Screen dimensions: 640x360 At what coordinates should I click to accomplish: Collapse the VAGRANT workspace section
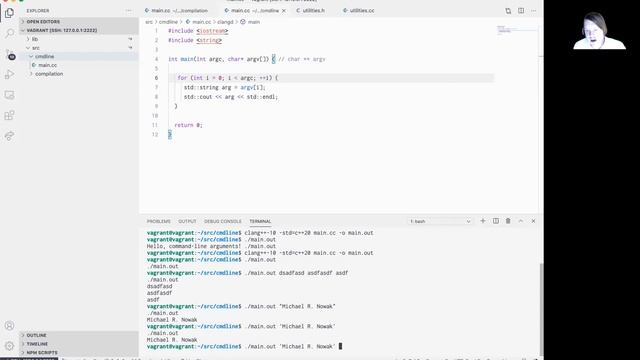coord(78,30)
